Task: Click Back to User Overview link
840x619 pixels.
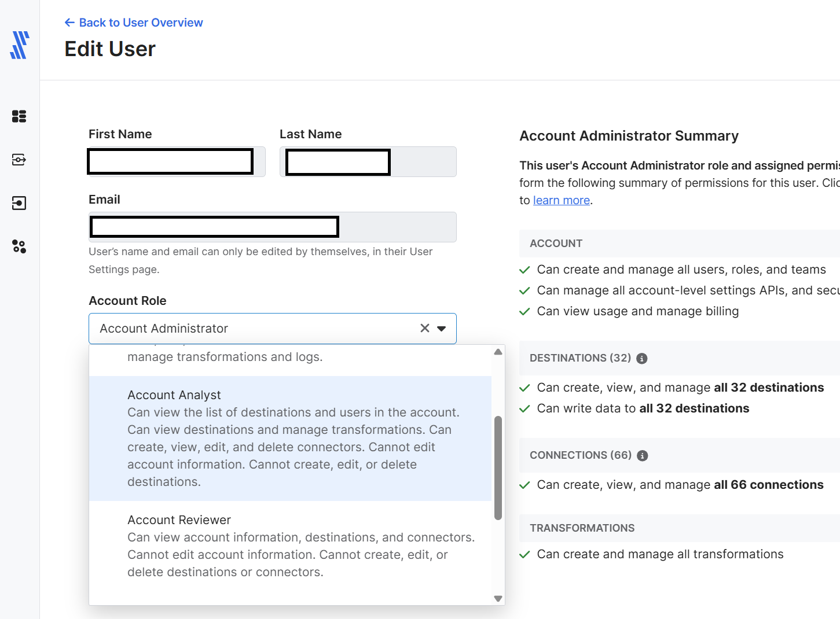Action: click(134, 23)
